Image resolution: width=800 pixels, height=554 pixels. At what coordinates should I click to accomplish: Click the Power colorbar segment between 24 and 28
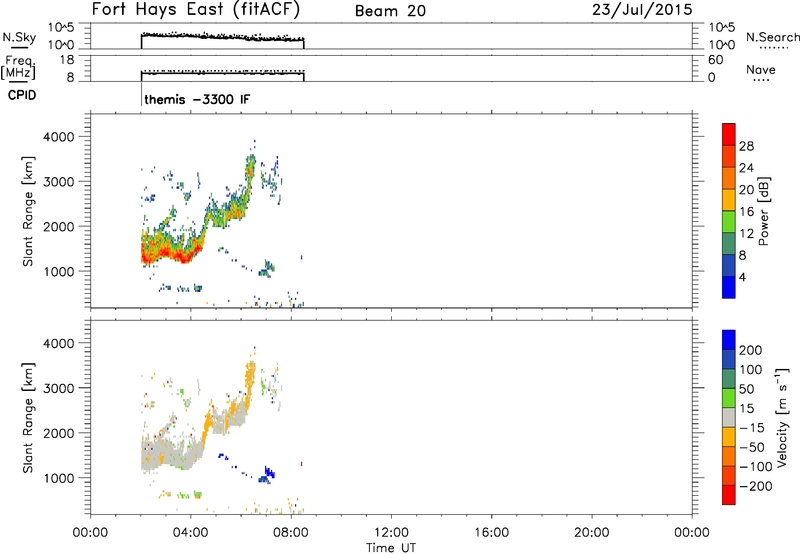pos(729,156)
